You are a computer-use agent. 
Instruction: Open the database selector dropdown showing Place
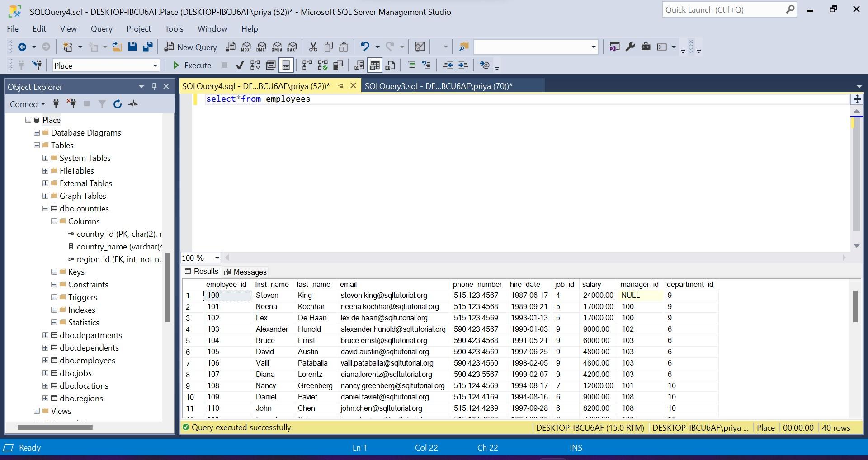pyautogui.click(x=154, y=65)
